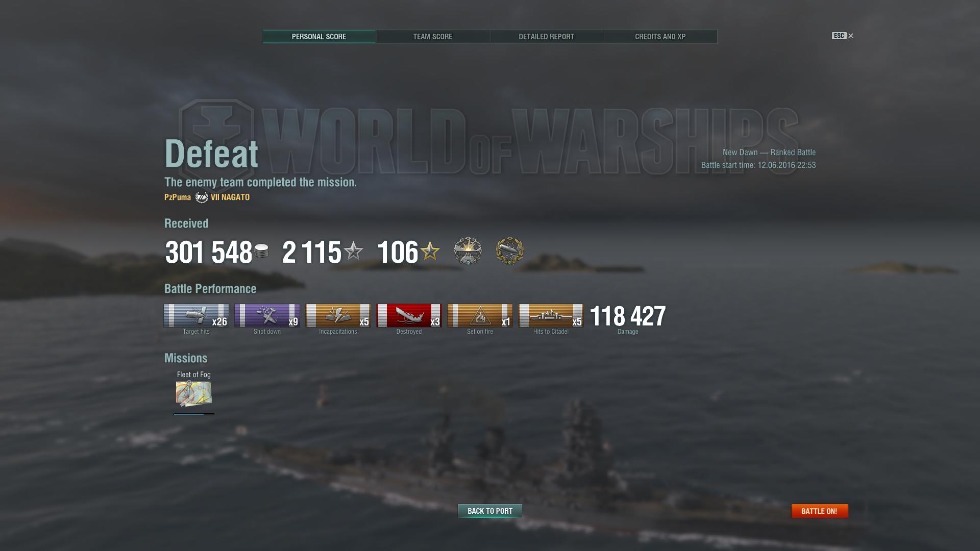Click the Back to Port button
This screenshot has width=980, height=551.
[490, 511]
